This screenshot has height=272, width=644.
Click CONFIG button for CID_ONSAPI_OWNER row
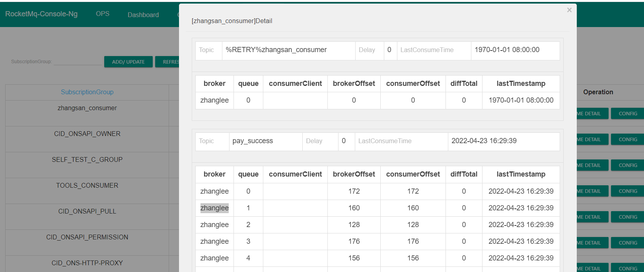tap(628, 139)
